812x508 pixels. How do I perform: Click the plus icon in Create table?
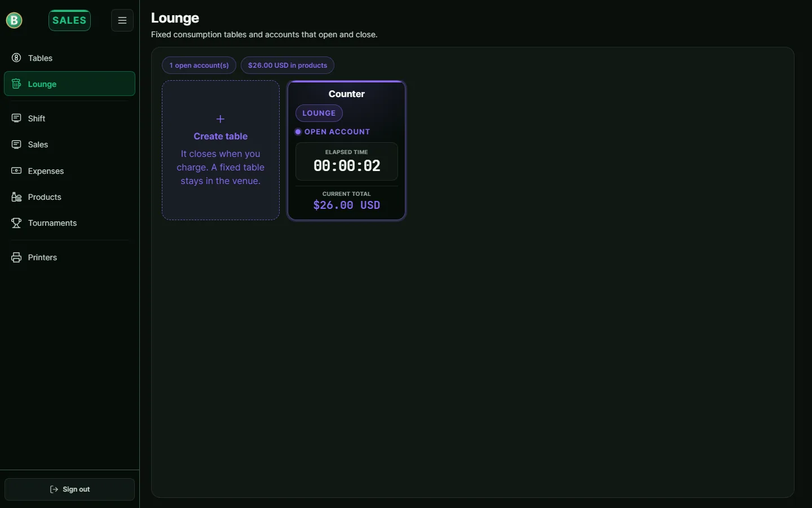(x=220, y=119)
